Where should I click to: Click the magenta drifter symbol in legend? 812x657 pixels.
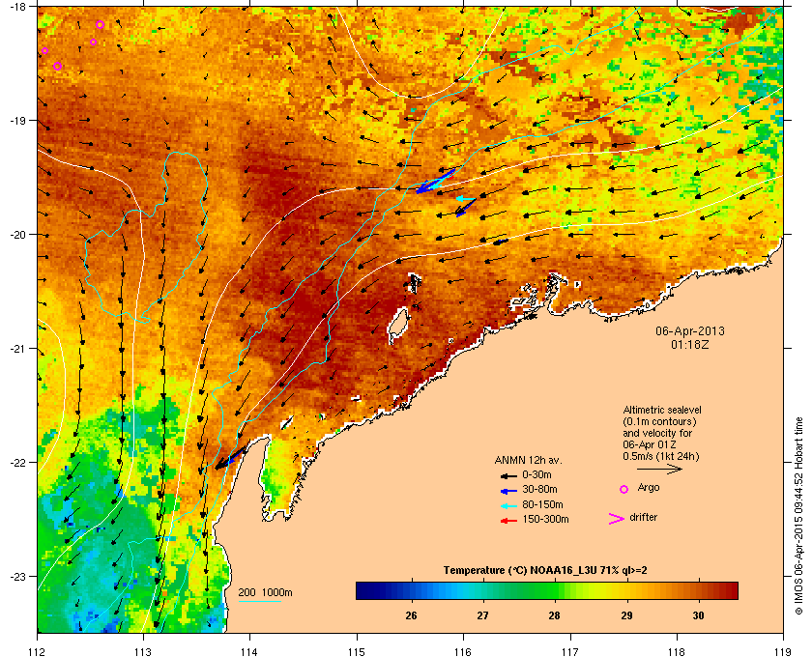point(617,519)
